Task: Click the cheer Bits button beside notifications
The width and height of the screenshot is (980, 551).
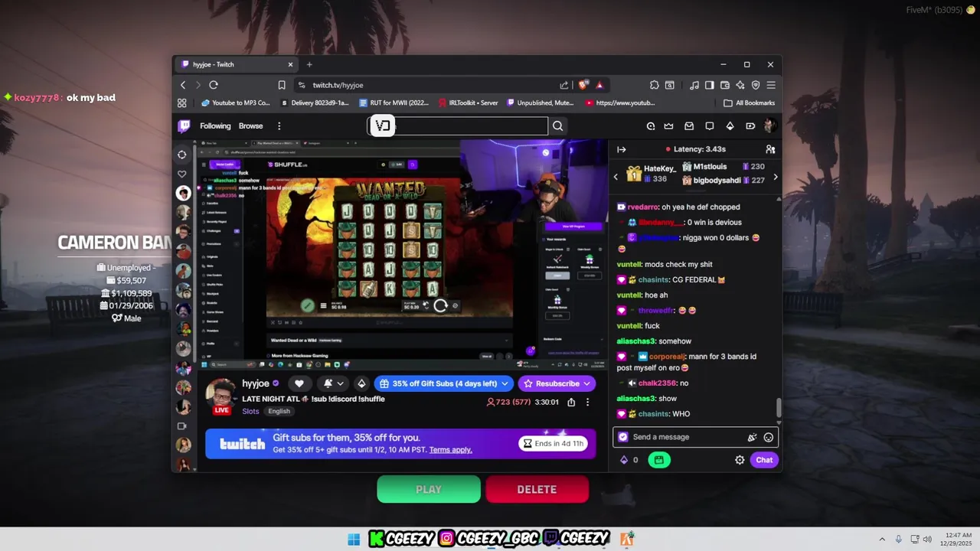Action: pos(361,383)
